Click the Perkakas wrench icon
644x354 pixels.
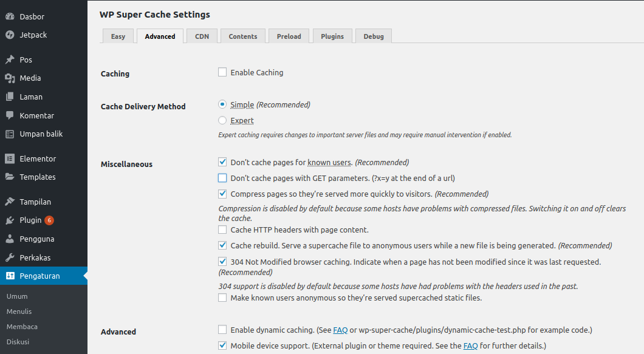(x=10, y=257)
